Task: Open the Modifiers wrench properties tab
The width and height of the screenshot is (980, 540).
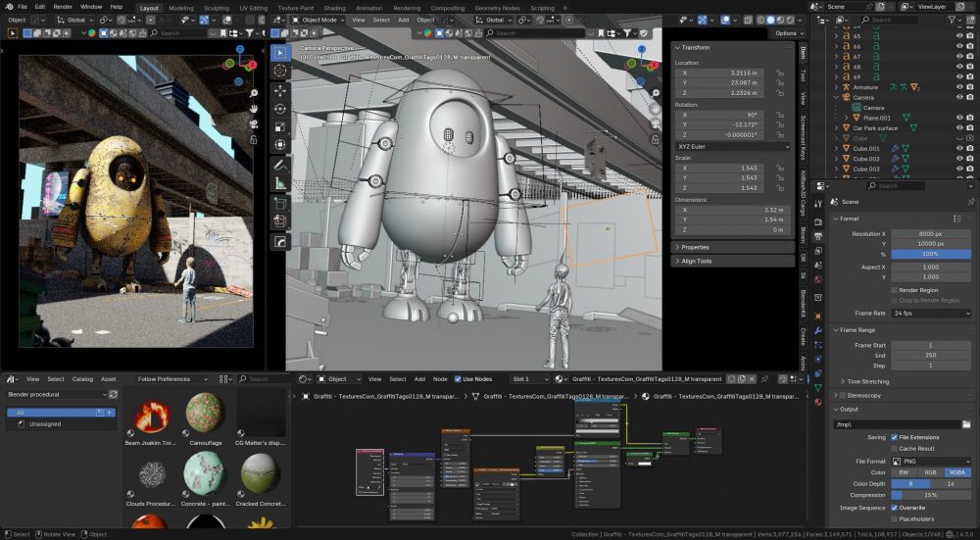Action: (818, 330)
